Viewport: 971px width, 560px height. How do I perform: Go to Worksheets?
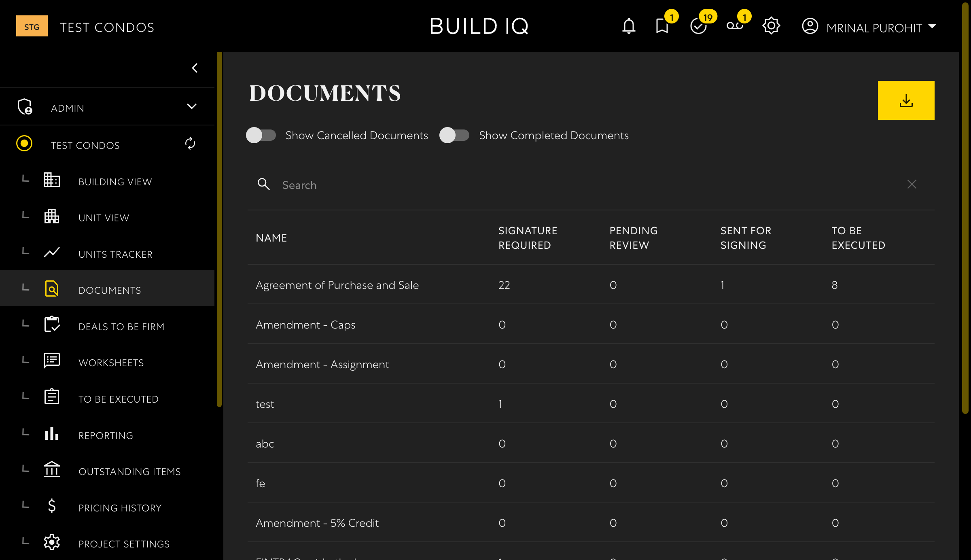[x=107, y=361]
